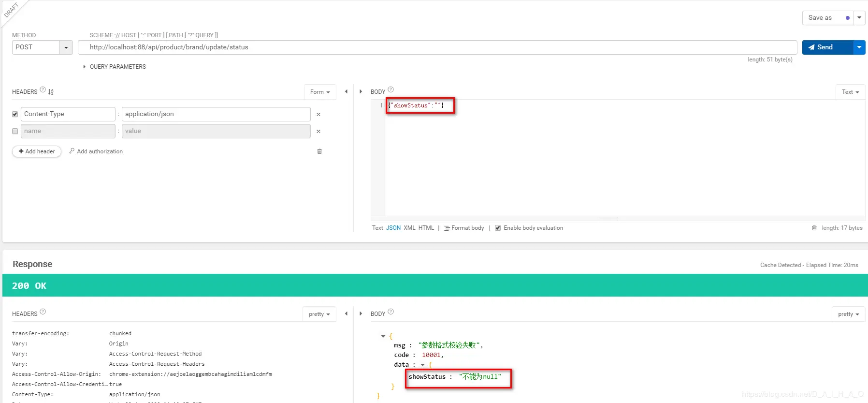Viewport: 868px width, 403px height.
Task: Open the response body pretty dropdown
Action: click(848, 314)
